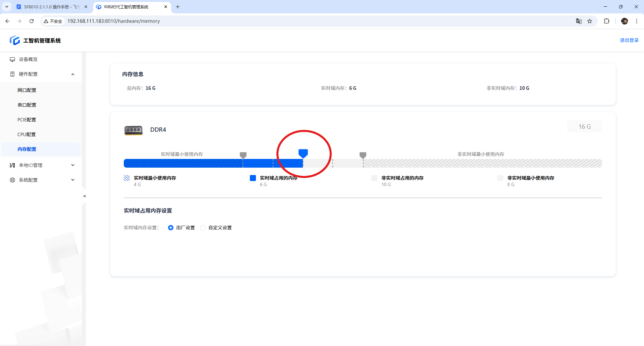The height and width of the screenshot is (346, 644).
Task: Click the 退出登录 logout link
Action: (629, 40)
